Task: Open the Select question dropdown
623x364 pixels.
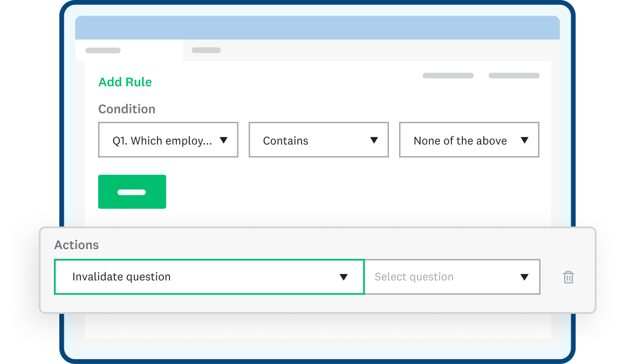Action: click(453, 277)
